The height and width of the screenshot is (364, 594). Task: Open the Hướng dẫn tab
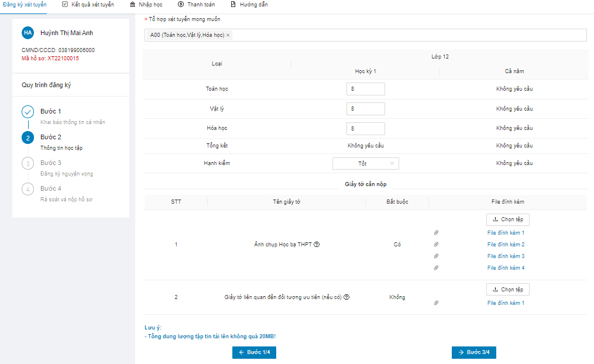(x=249, y=5)
